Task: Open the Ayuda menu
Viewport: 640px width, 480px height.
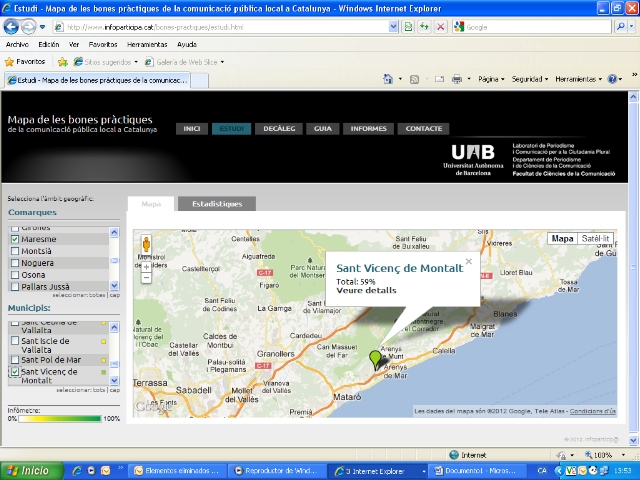Action: pyautogui.click(x=187, y=44)
